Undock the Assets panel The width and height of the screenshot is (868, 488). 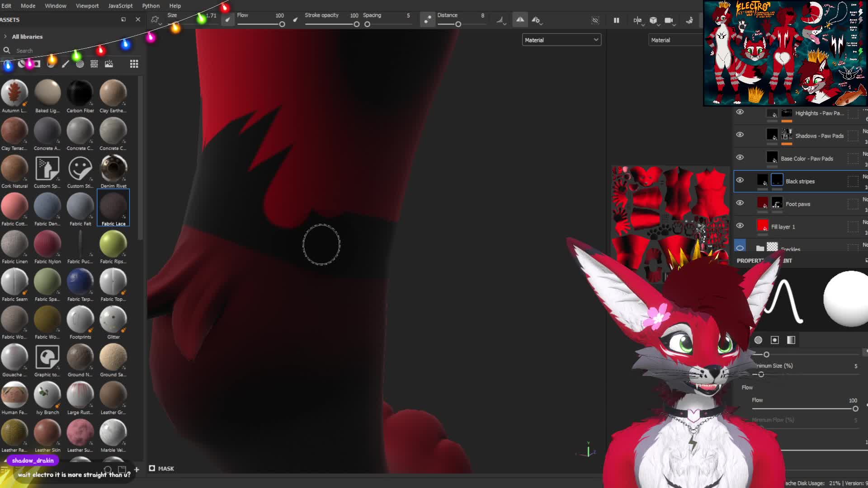click(123, 19)
